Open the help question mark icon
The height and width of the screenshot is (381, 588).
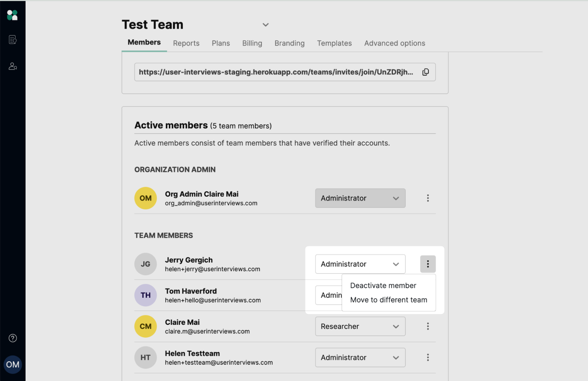tap(12, 338)
